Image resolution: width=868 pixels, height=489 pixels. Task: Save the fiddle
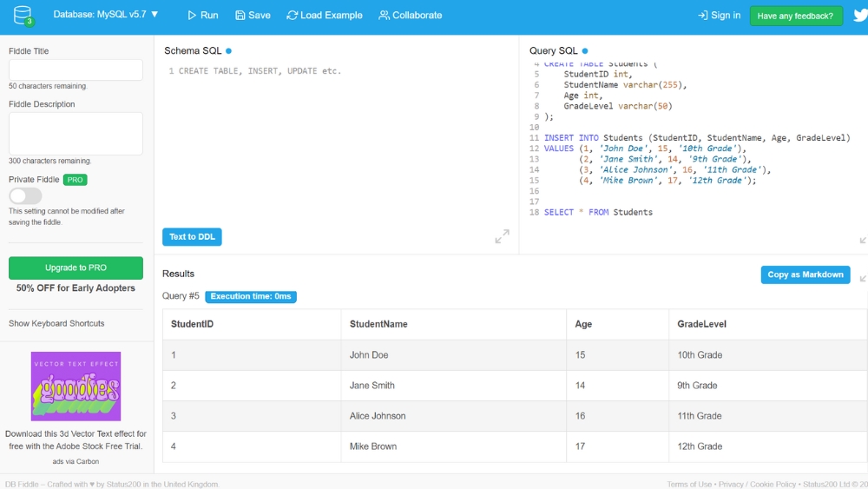[253, 15]
